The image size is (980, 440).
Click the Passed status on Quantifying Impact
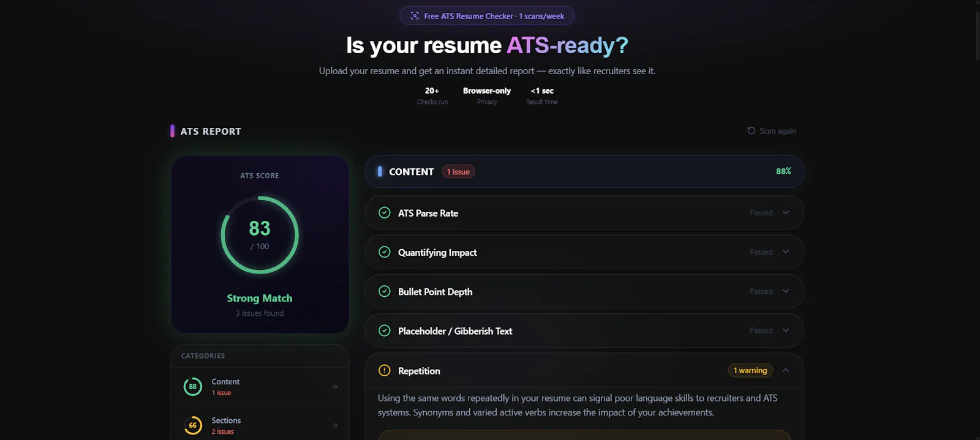click(x=761, y=252)
